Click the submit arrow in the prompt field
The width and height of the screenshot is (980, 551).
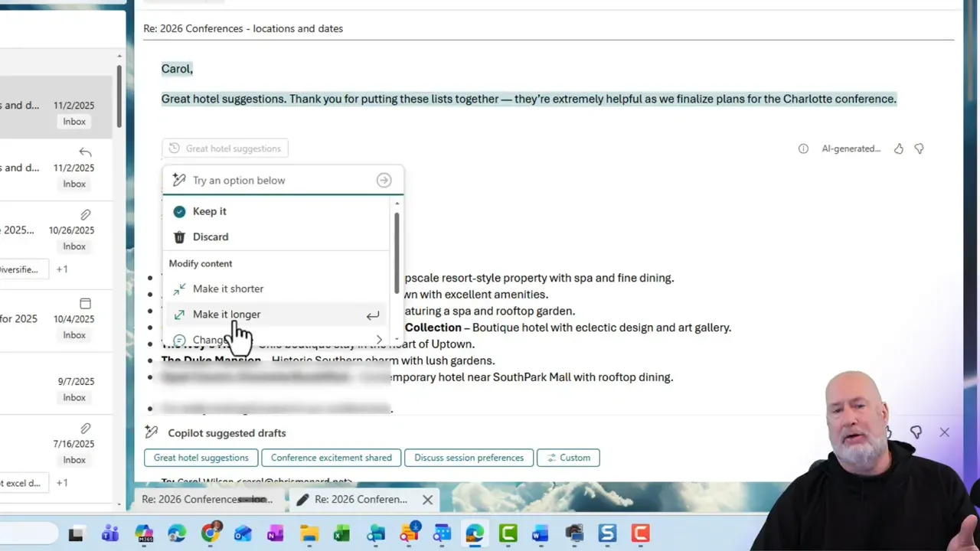(x=384, y=180)
